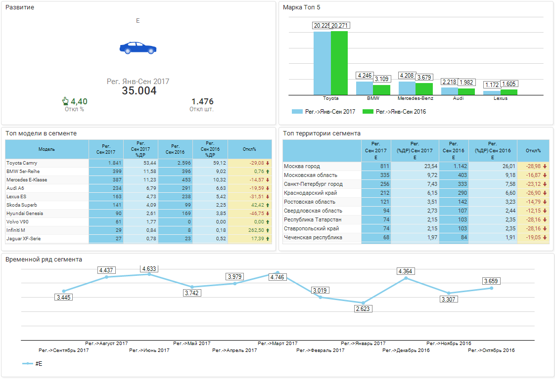Sort territories table by Откл% header
This screenshot has height=392, width=555.
click(x=533, y=151)
